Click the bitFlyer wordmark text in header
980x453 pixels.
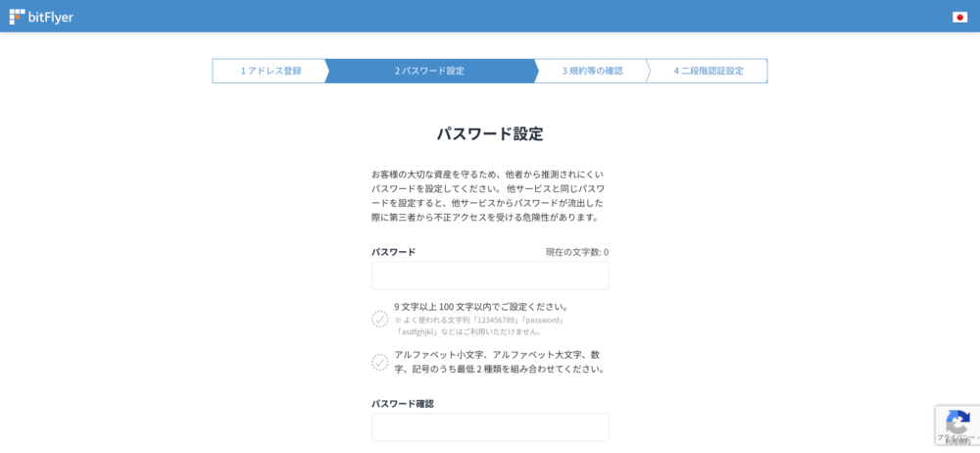click(x=51, y=17)
